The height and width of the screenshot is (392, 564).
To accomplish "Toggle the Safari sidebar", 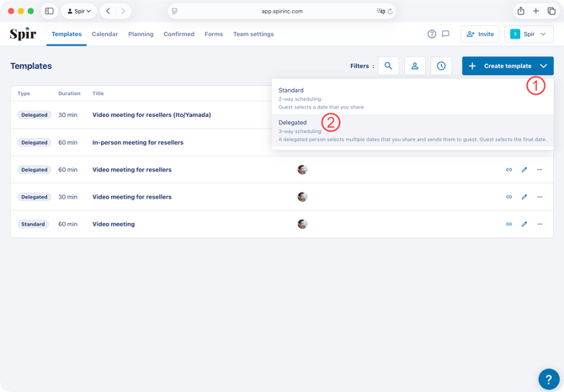I will pyautogui.click(x=49, y=11).
